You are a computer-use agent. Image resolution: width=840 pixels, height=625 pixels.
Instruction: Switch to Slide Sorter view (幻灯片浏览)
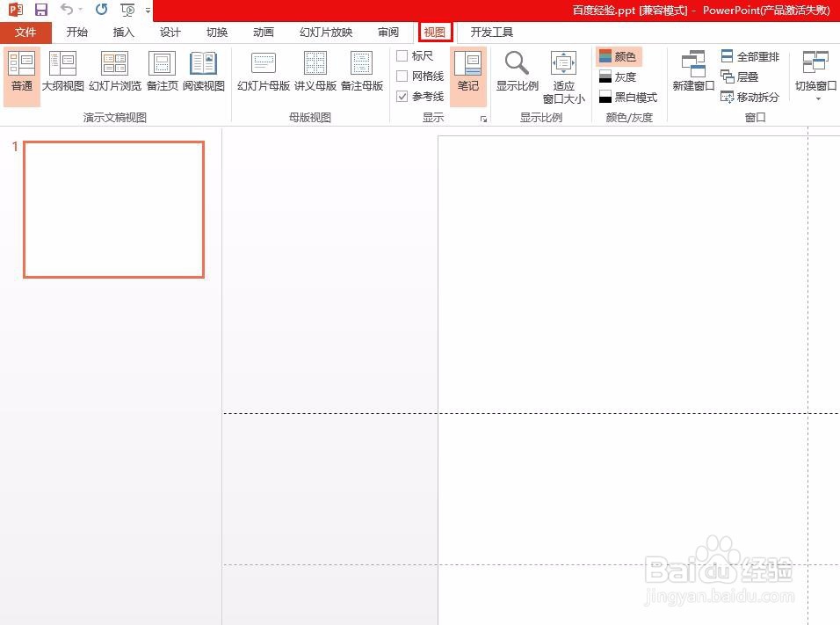click(113, 72)
